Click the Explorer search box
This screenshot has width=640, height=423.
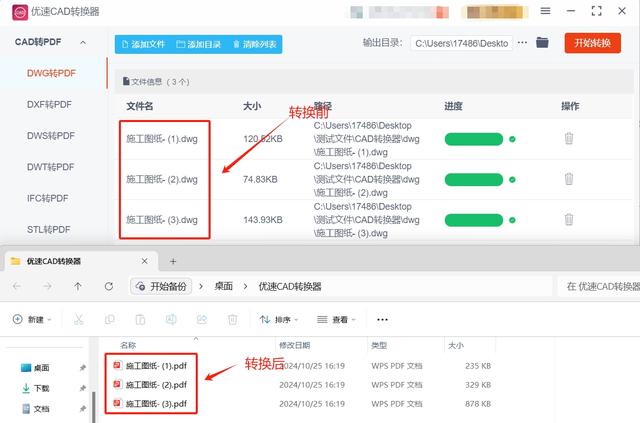pos(599,287)
